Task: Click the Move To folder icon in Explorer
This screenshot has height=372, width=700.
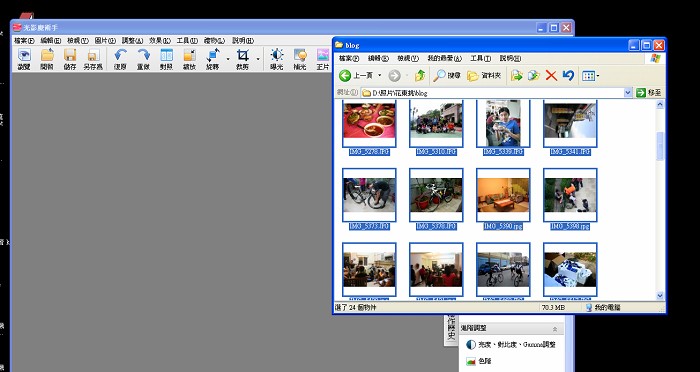Action: pyautogui.click(x=517, y=76)
